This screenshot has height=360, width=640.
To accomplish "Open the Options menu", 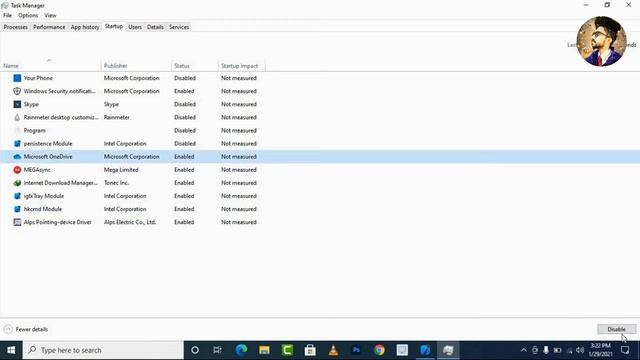I will click(x=28, y=15).
